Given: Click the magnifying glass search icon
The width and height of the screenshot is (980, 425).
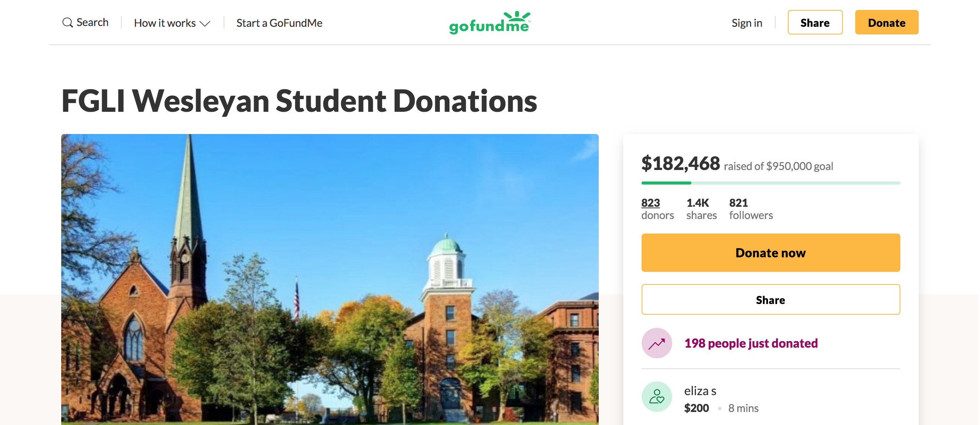Looking at the screenshot, I should (67, 23).
